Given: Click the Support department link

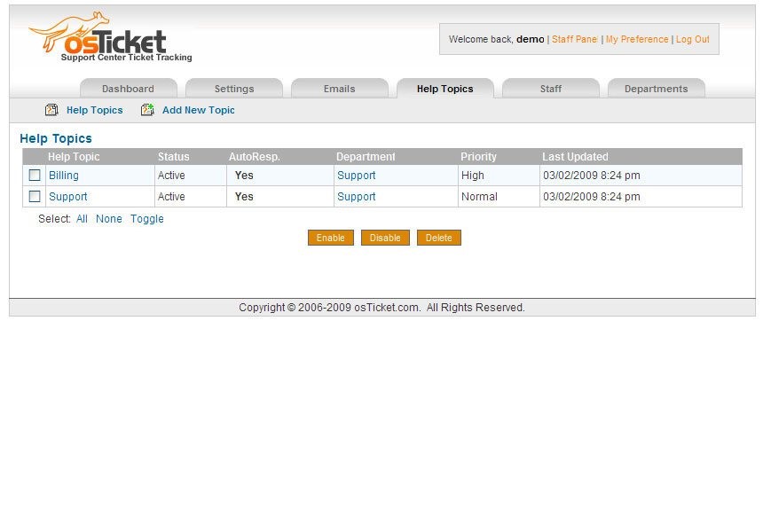Looking at the screenshot, I should [x=356, y=175].
